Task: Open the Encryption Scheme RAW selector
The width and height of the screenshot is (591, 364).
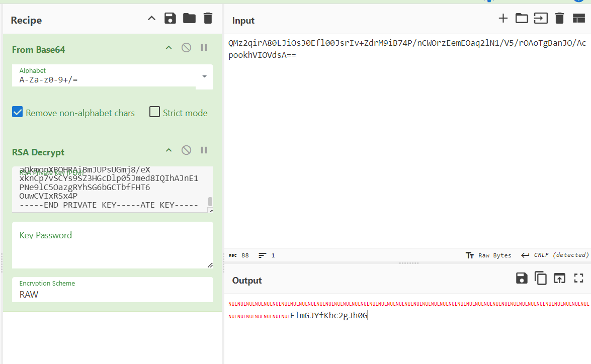Action: tap(112, 290)
